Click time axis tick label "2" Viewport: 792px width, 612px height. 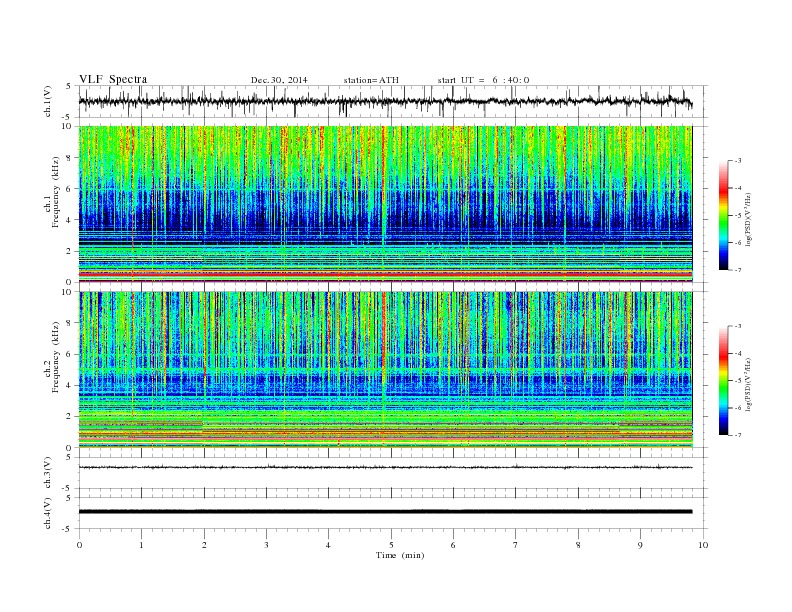pyautogui.click(x=204, y=545)
